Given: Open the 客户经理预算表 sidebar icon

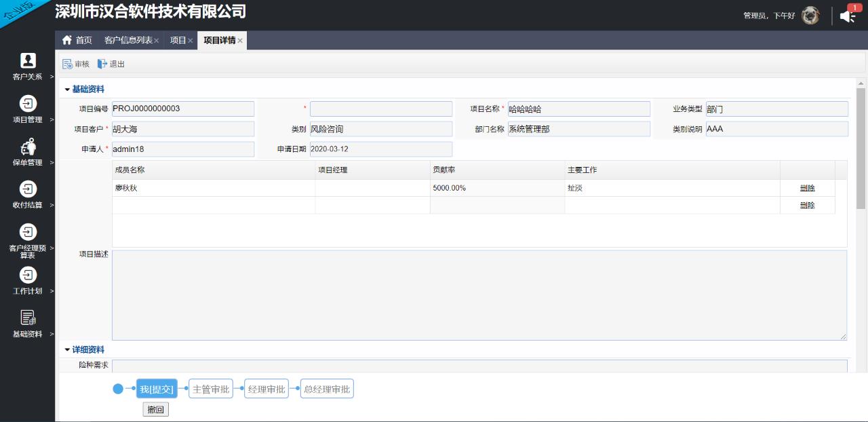Looking at the screenshot, I should click(x=28, y=232).
